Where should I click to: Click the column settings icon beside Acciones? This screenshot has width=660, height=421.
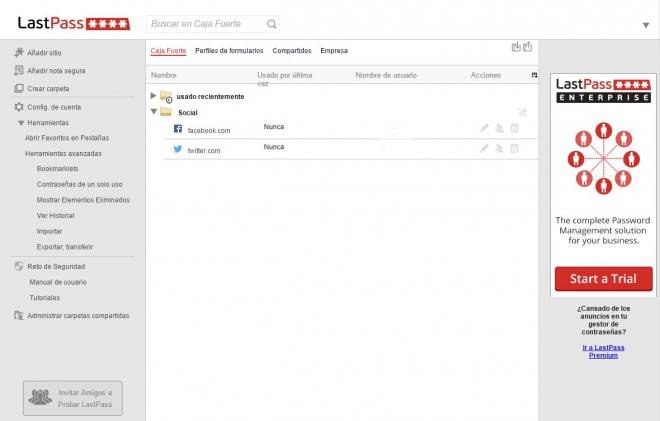(534, 75)
